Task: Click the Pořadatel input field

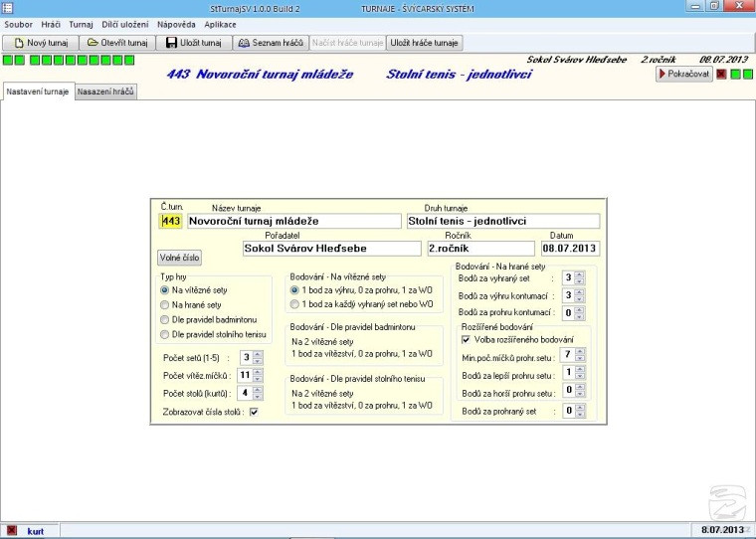Action: tap(331, 249)
